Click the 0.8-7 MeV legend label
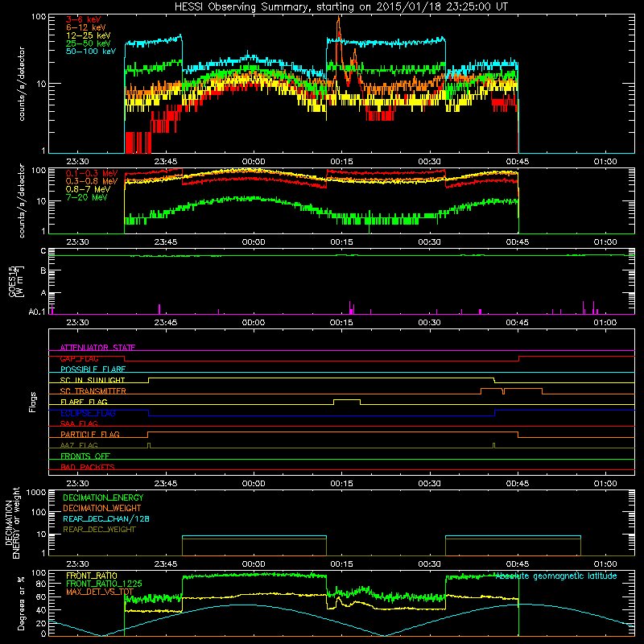The width and height of the screenshot is (644, 644). [x=88, y=189]
